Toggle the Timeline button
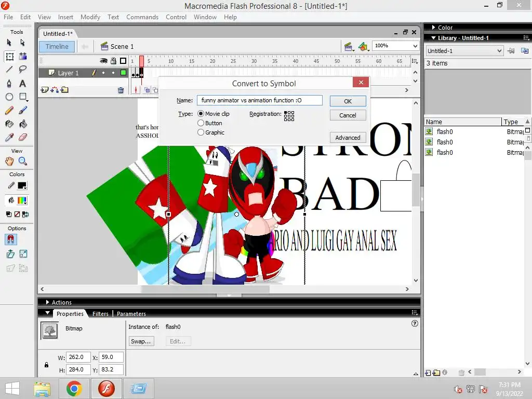The height and width of the screenshot is (399, 532). click(57, 46)
